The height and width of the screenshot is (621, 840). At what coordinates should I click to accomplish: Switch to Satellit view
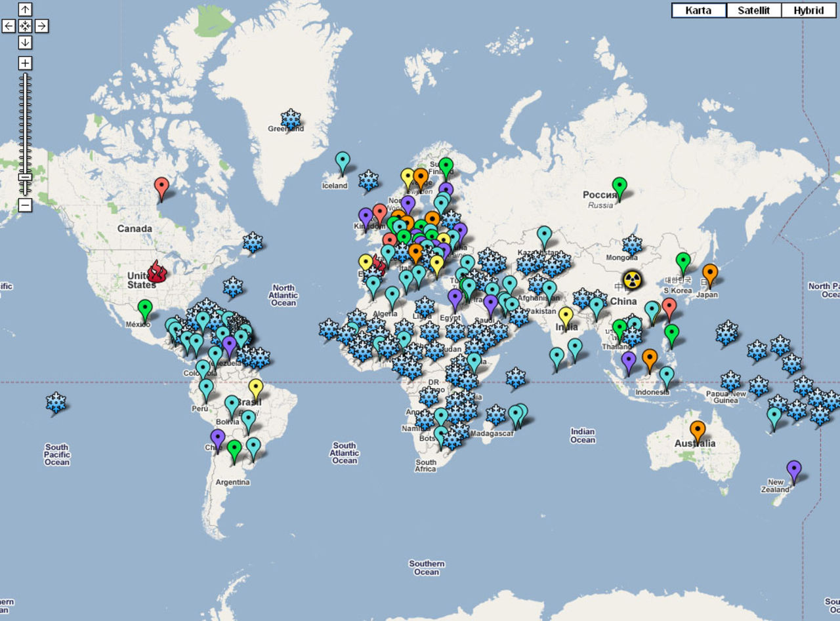click(753, 10)
